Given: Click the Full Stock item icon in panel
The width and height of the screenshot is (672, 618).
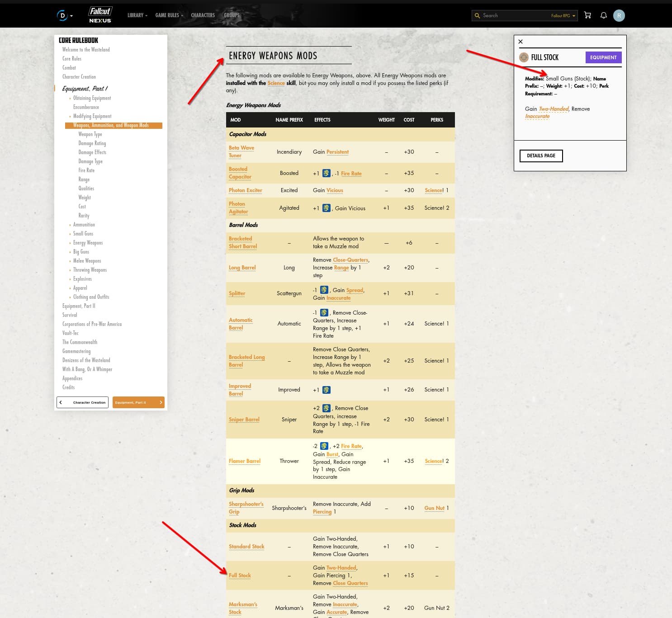Looking at the screenshot, I should pyautogui.click(x=524, y=57).
